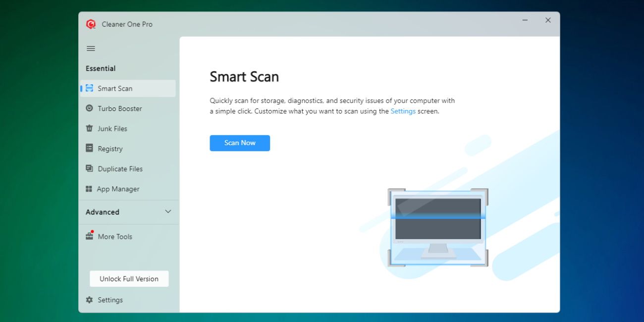The width and height of the screenshot is (644, 322).
Task: Click the Smart Scan sidebar icon
Action: tap(89, 88)
